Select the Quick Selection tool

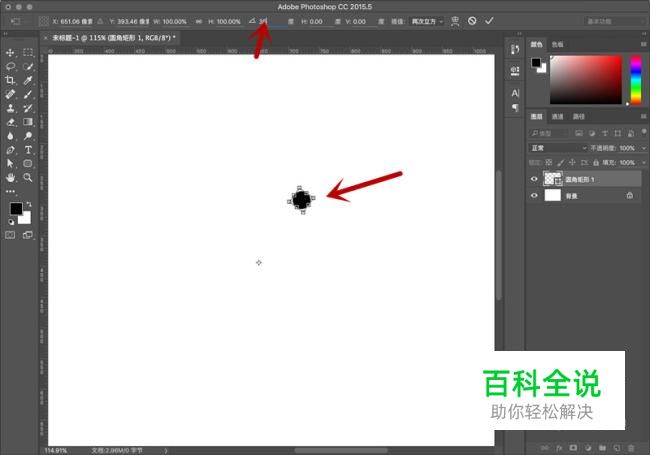coord(28,66)
